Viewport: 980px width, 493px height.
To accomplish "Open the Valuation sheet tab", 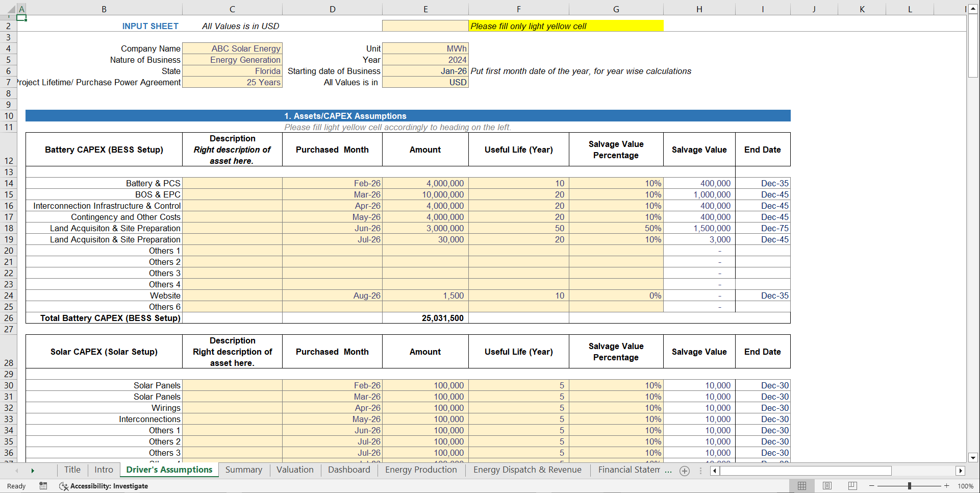I will click(x=295, y=470).
